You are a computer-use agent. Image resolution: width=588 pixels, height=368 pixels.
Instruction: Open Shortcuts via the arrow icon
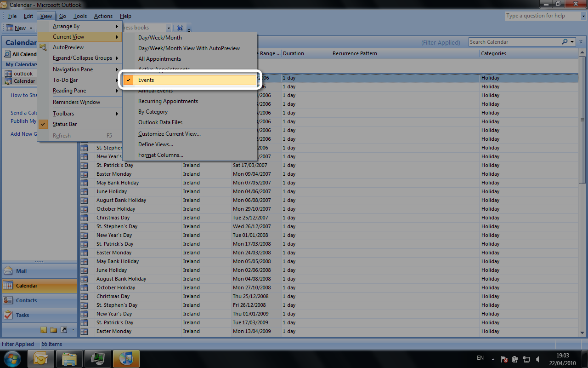click(x=64, y=330)
